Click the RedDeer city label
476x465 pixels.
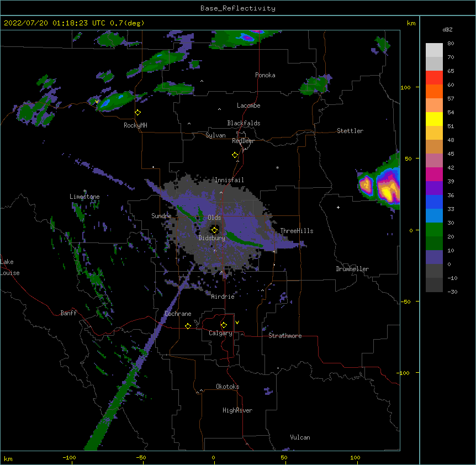[x=243, y=141]
